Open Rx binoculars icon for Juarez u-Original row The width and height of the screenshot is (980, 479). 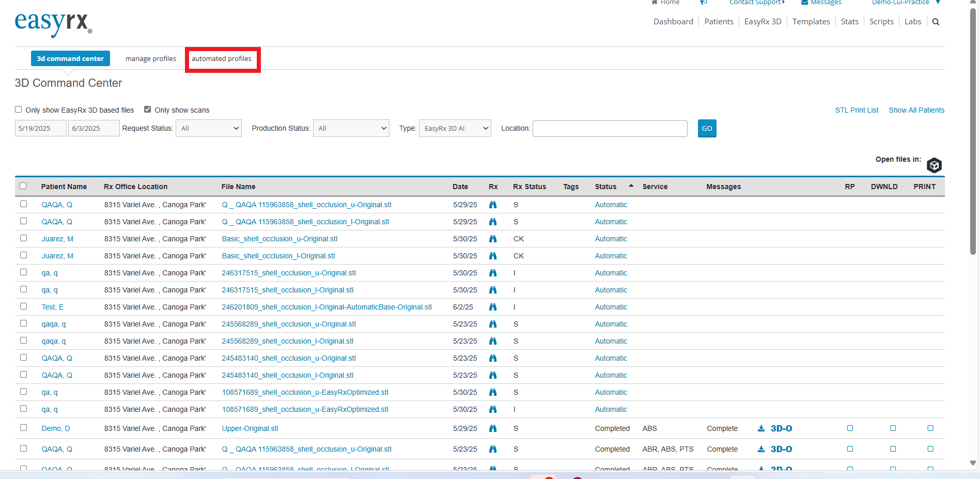click(x=493, y=239)
